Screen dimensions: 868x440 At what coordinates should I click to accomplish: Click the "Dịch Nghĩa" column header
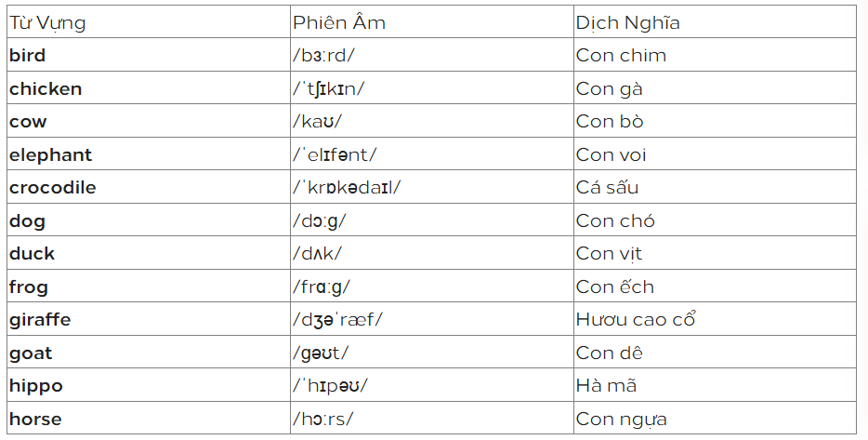(628, 22)
